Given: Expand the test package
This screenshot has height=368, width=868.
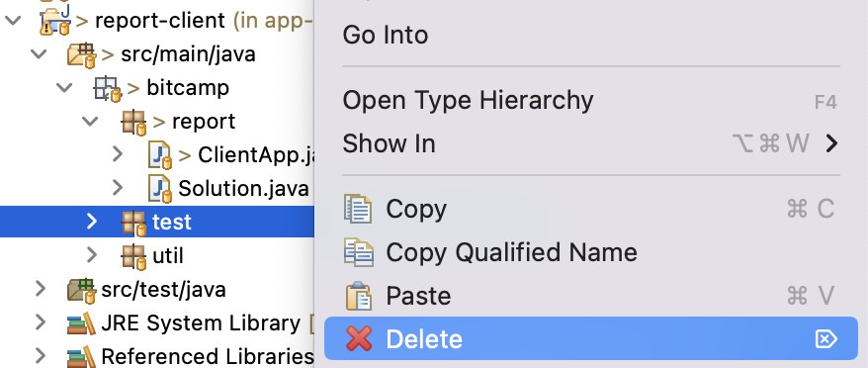Looking at the screenshot, I should [91, 222].
